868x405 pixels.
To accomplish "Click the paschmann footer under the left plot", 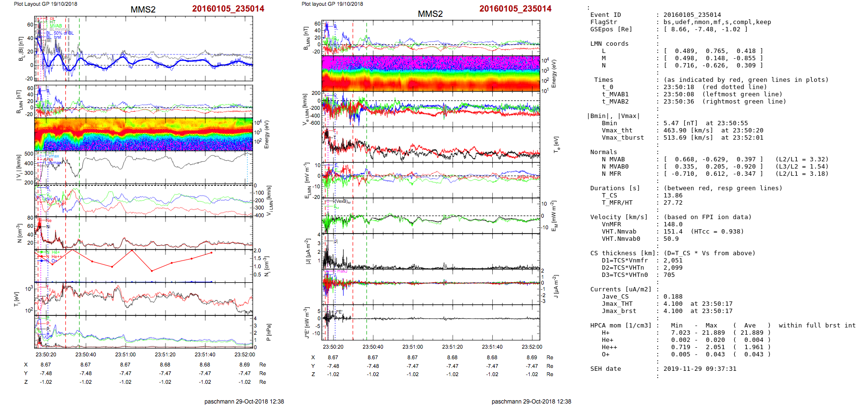I will click(244, 401).
